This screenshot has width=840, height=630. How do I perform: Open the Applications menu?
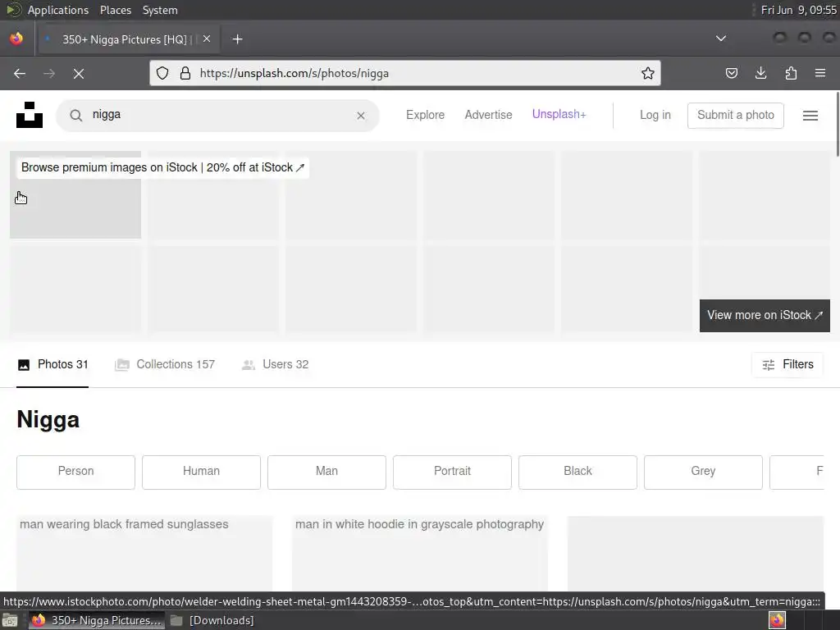pos(58,10)
